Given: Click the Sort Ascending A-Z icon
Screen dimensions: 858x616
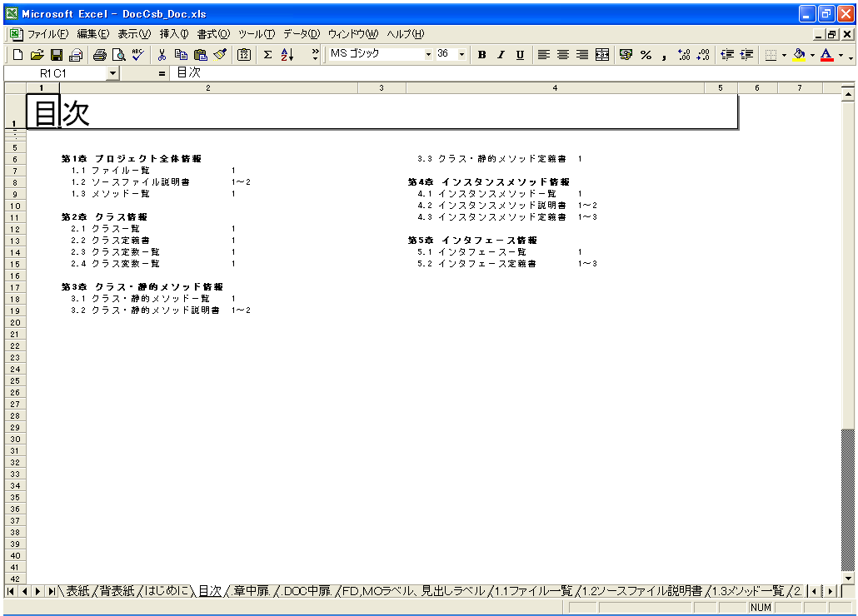Looking at the screenshot, I should (287, 55).
